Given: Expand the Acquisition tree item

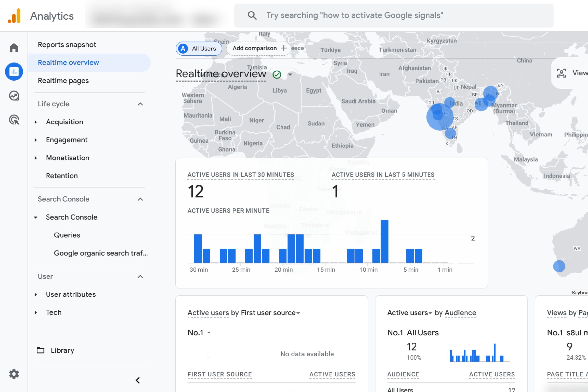Looking at the screenshot, I should coord(36,122).
